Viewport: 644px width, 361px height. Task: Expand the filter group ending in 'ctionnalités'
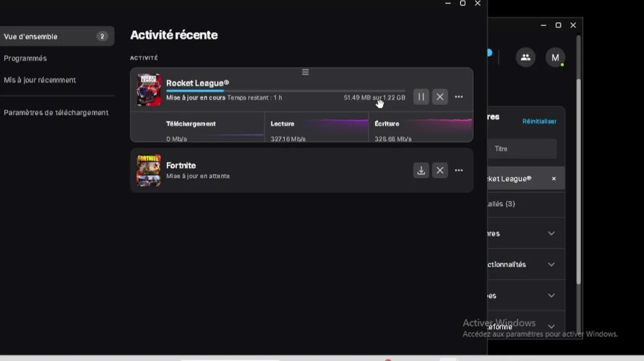pos(551,264)
